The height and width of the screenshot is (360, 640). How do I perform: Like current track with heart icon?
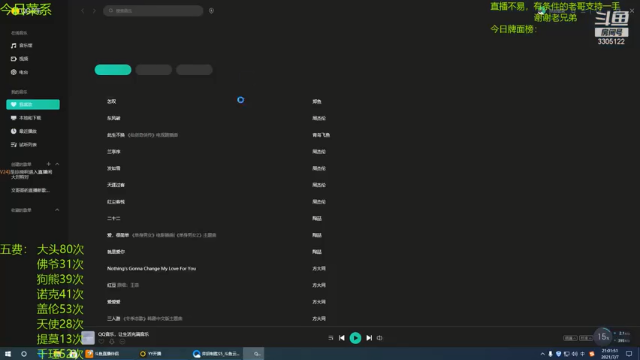(101, 342)
